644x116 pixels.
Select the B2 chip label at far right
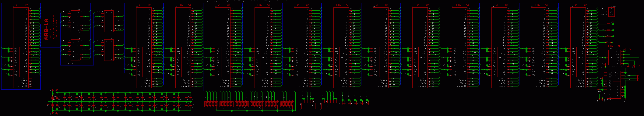[614, 46]
